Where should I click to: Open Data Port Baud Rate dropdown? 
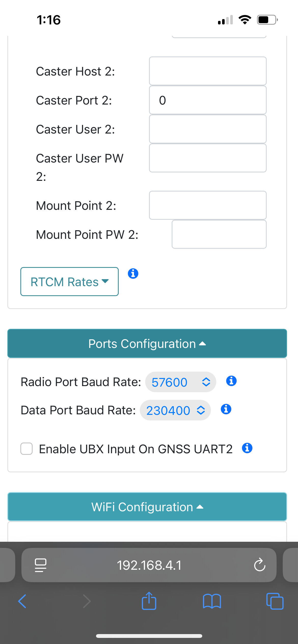click(x=175, y=410)
